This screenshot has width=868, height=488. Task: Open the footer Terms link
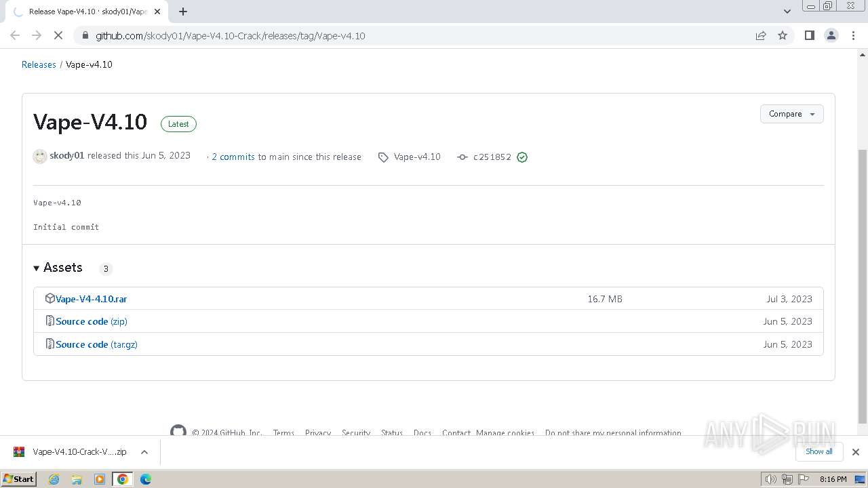click(x=283, y=433)
